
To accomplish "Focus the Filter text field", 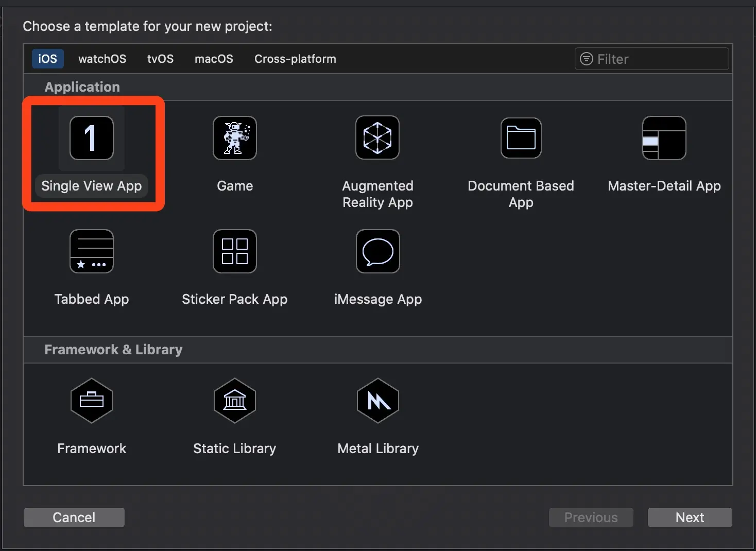I will (x=652, y=59).
